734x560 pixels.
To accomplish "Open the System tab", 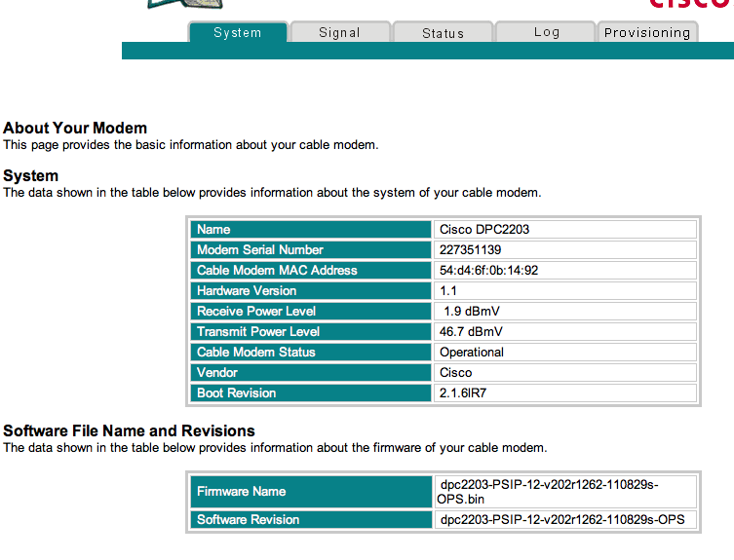I will click(238, 32).
